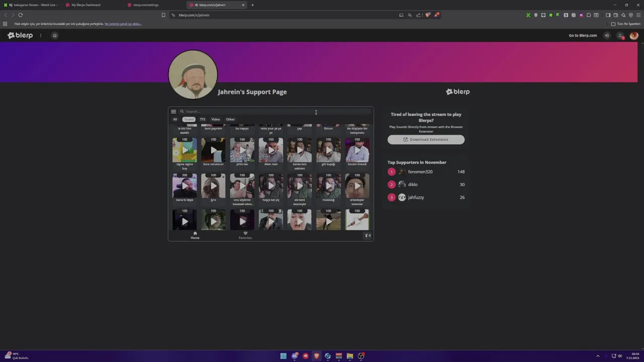This screenshot has width=644, height=362.
Task: Play the "hüüüüüğ" sound
Action: click(x=328, y=186)
